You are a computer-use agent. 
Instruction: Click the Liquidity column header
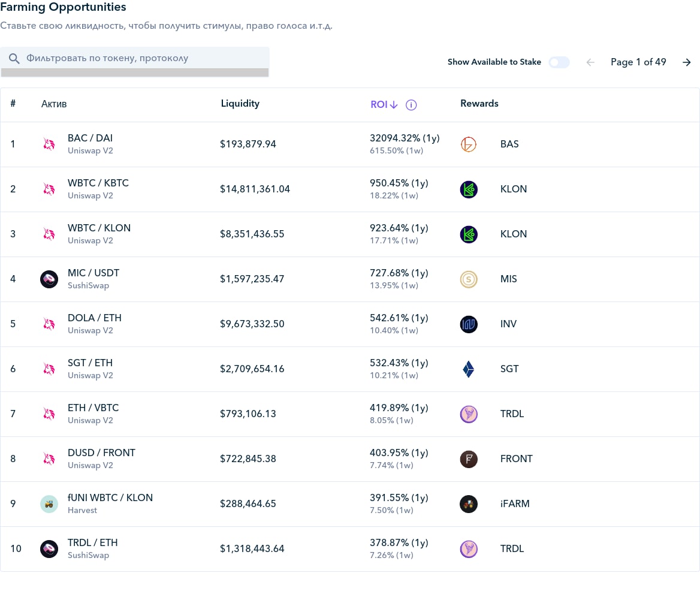240,104
